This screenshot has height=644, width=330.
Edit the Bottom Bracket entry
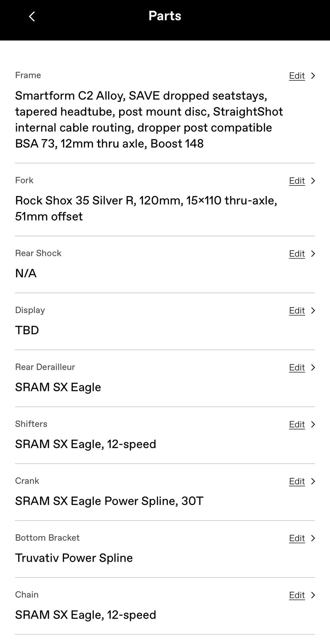click(x=297, y=538)
